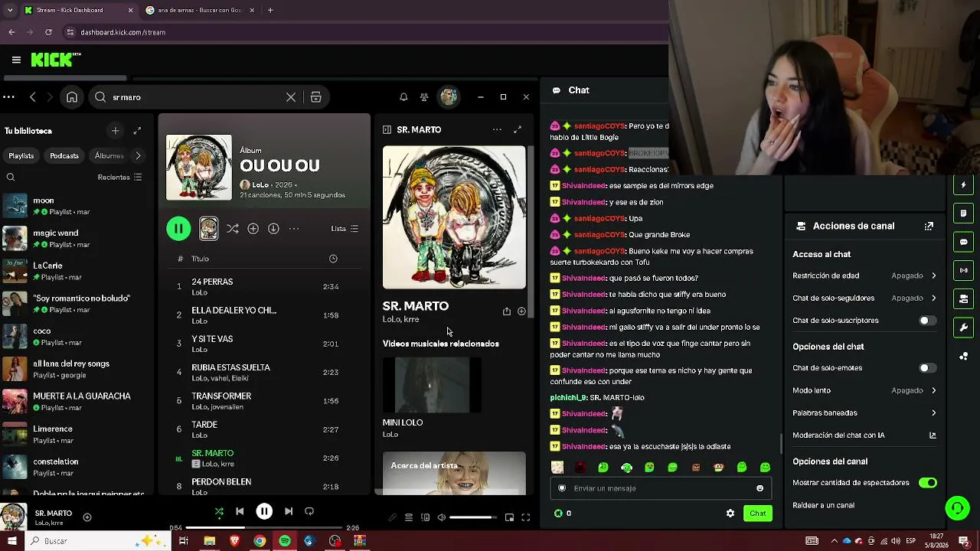Expand Palabras baneadas setting
980x551 pixels.
point(864,413)
